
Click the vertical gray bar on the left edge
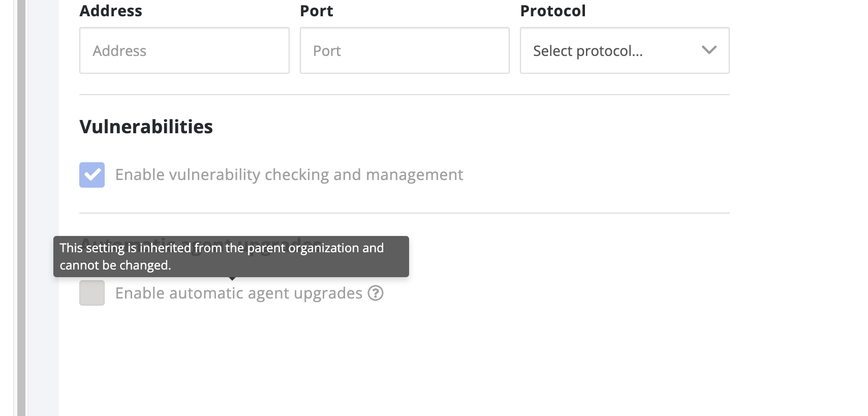21,203
